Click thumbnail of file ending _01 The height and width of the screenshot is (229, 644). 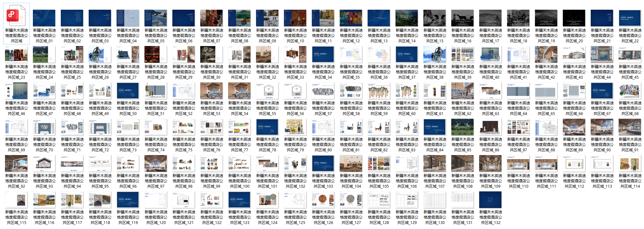pos(44,18)
